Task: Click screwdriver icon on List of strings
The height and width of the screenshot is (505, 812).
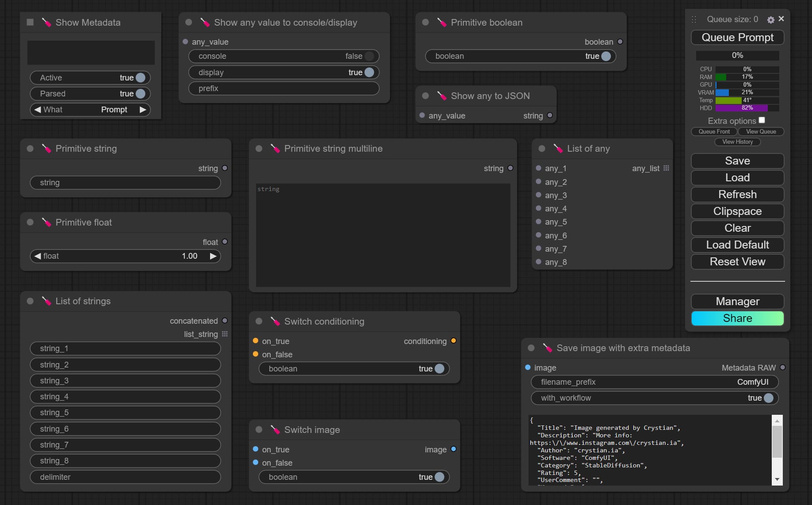Action: 46,301
